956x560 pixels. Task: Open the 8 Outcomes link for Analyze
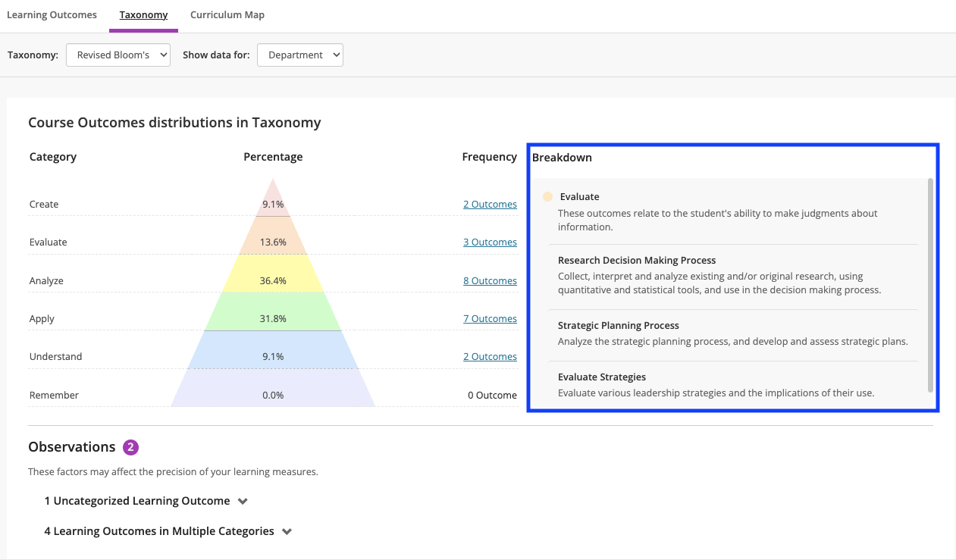[490, 281]
